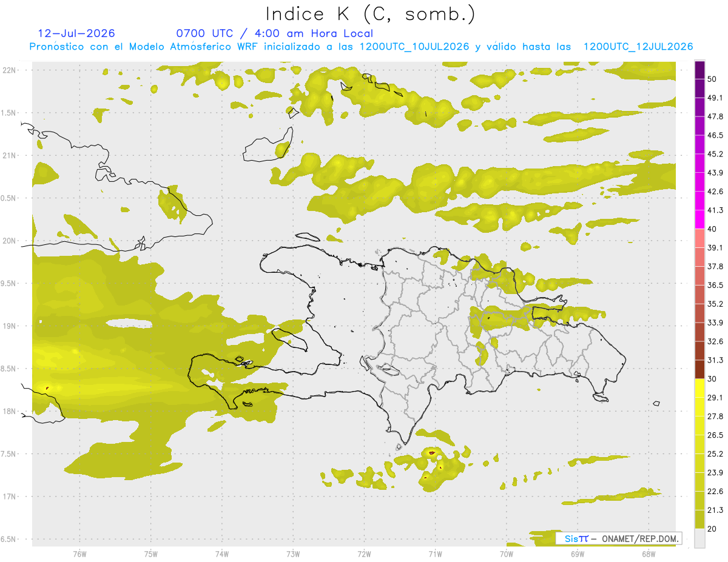
Task: Click the colorbar value label 23.9
Action: pyautogui.click(x=715, y=473)
